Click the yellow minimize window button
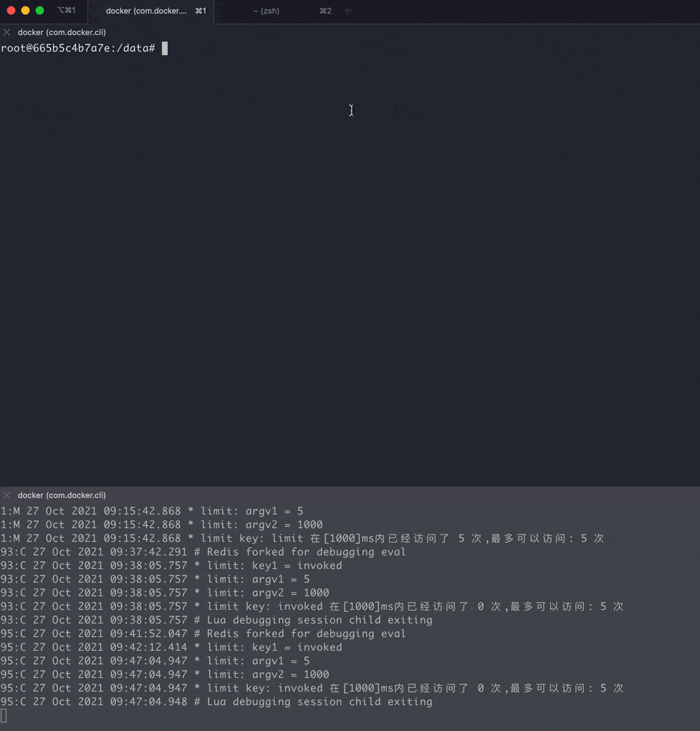 tap(26, 10)
